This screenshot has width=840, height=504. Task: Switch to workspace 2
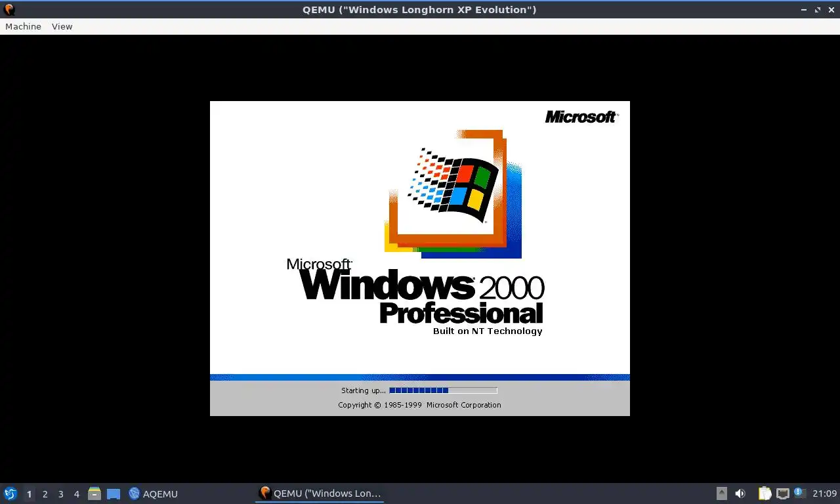point(45,493)
